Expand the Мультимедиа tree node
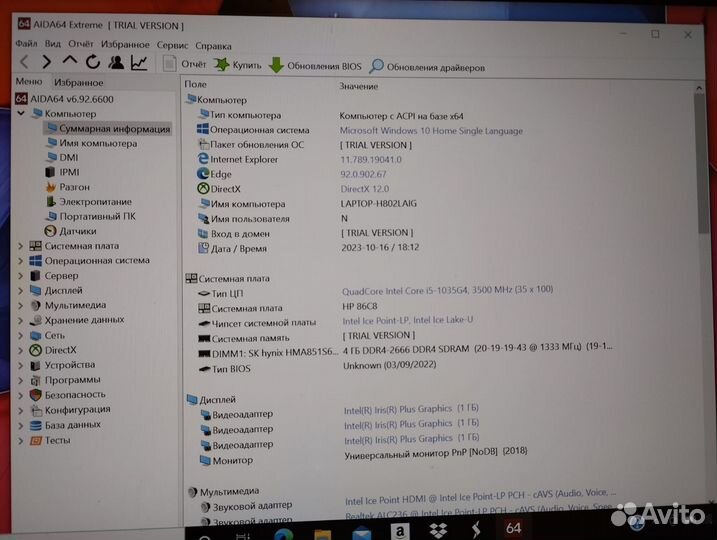This screenshot has height=540, width=717. click(21, 305)
